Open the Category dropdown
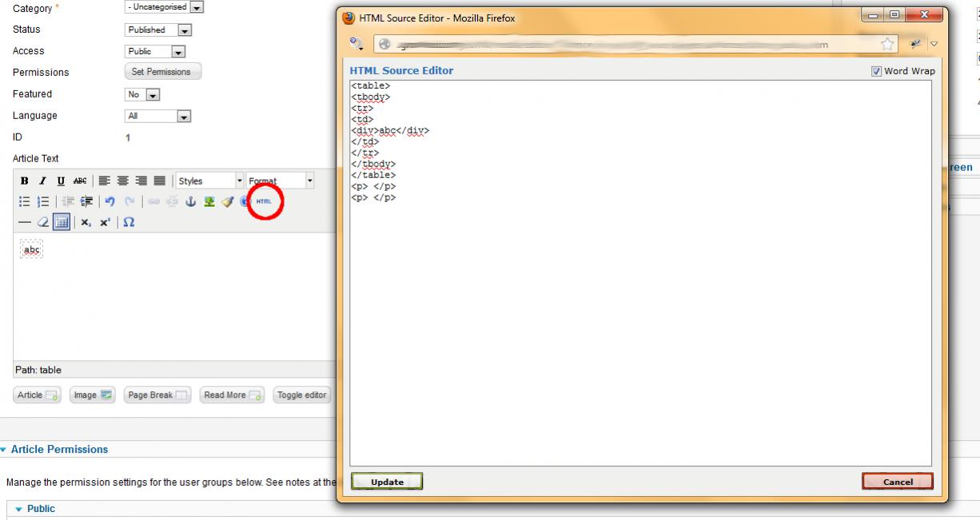 165,7
